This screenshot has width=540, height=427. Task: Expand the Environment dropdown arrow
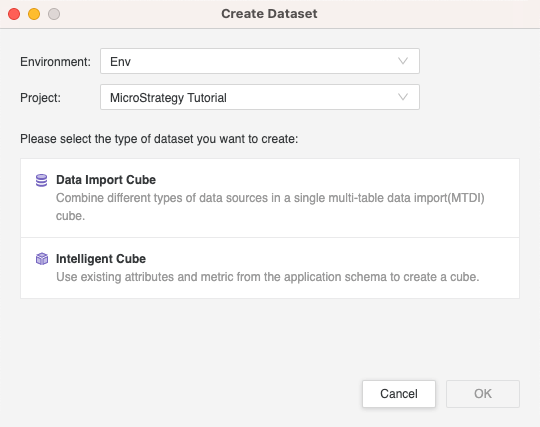pos(403,61)
